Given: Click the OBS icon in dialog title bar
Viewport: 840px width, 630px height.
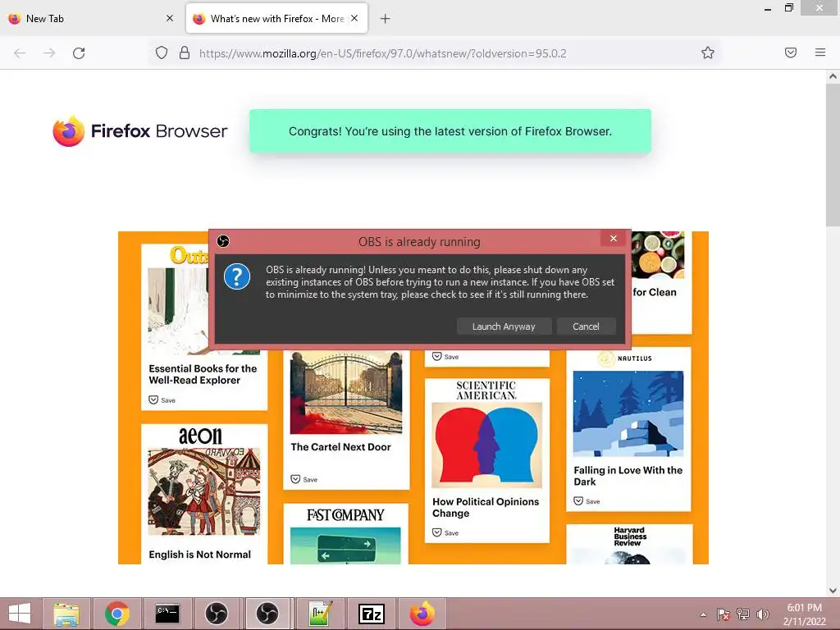Looking at the screenshot, I should tap(223, 242).
